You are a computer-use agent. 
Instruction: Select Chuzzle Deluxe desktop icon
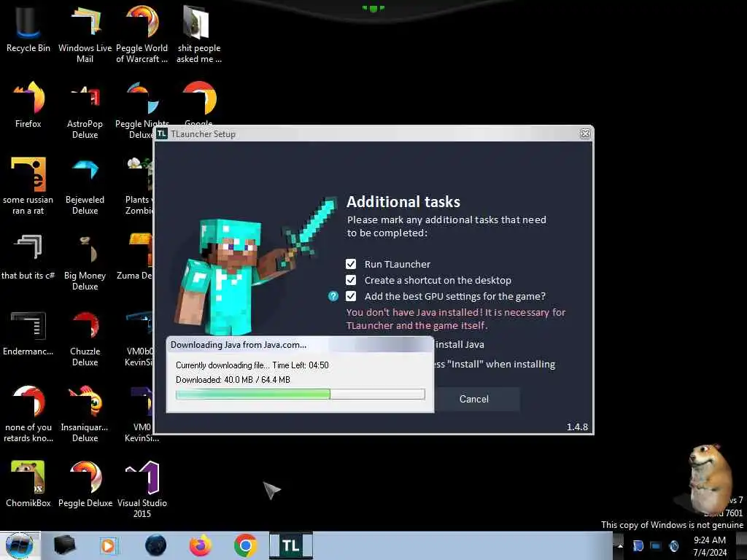85,338
